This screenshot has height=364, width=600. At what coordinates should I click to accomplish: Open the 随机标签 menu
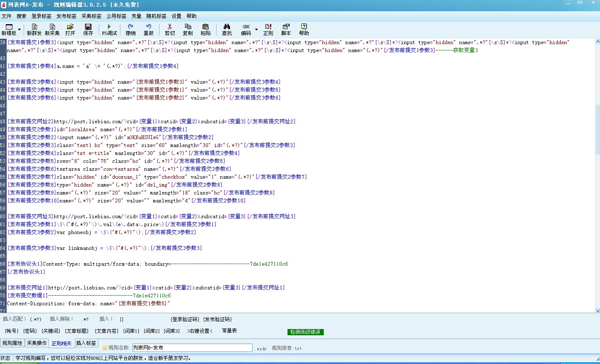click(156, 16)
